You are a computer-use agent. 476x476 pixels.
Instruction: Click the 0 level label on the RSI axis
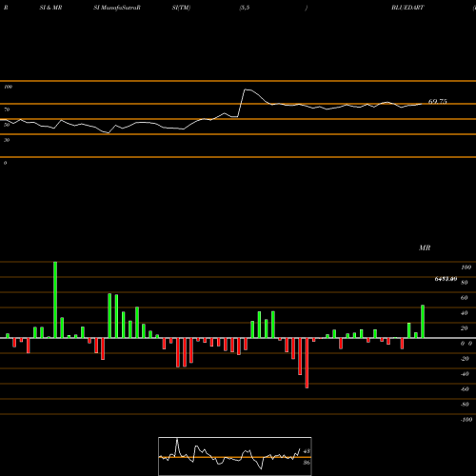[5, 163]
